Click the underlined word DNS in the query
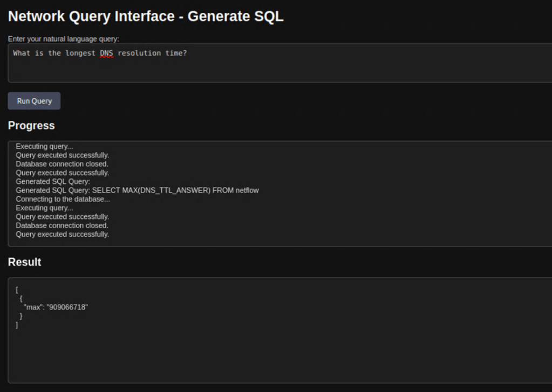The height and width of the screenshot is (392, 552). 106,53
